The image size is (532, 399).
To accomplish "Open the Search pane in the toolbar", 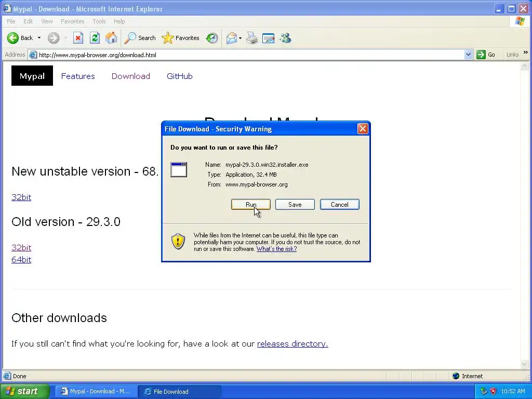I will point(140,38).
